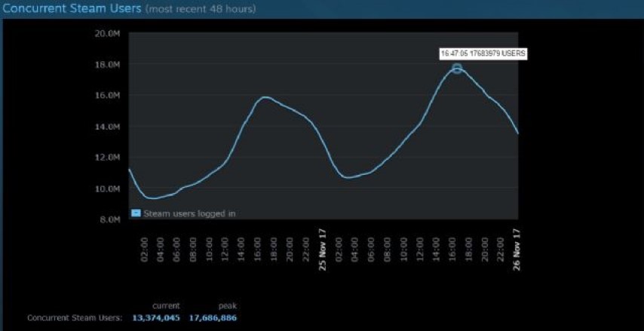Click the 20.0M y-axis label
The height and width of the screenshot is (331, 644).
coord(107,34)
